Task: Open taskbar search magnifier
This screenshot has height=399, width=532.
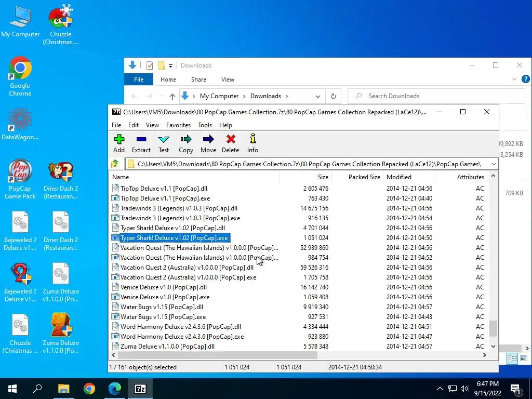Action: 37,389
